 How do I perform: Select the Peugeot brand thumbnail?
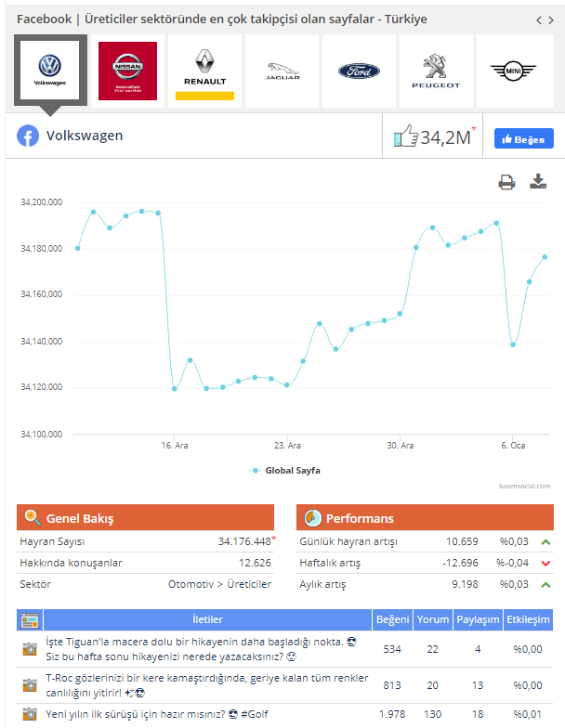point(437,71)
